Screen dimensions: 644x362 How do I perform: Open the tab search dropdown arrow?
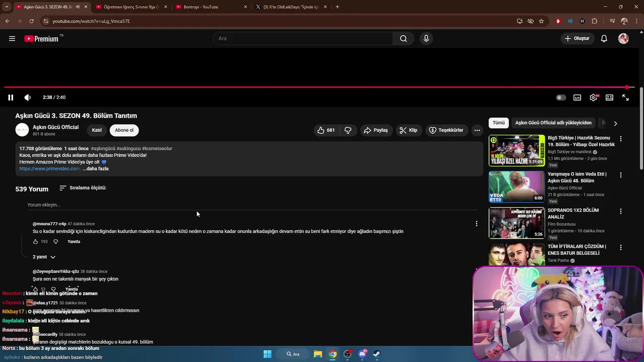(x=7, y=7)
